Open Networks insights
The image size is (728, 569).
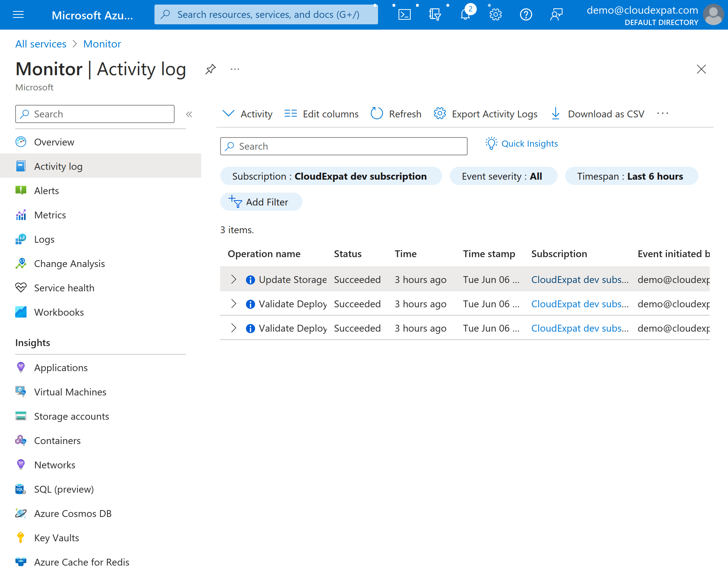[x=101, y=465]
